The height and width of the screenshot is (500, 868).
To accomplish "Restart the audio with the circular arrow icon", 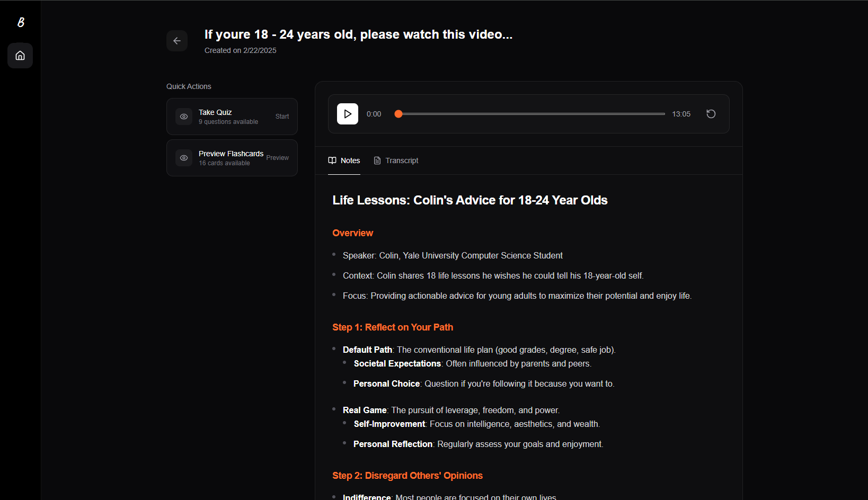I will 711,114.
